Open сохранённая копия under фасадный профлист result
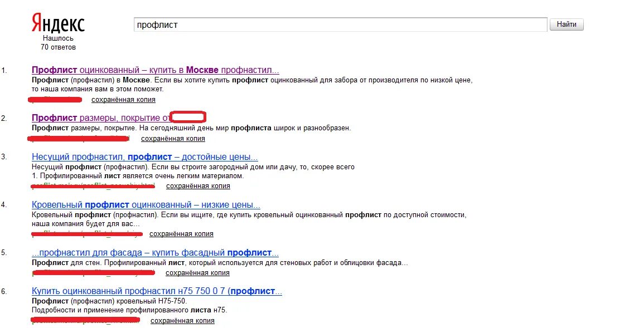Image resolution: width=644 pixels, height=328 pixels. coord(197,273)
